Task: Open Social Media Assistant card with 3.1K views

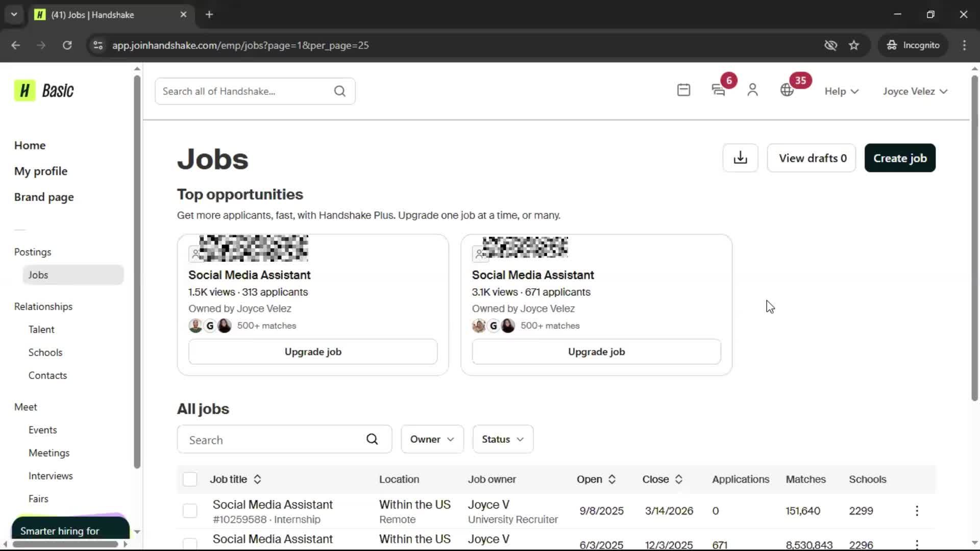Action: (533, 275)
